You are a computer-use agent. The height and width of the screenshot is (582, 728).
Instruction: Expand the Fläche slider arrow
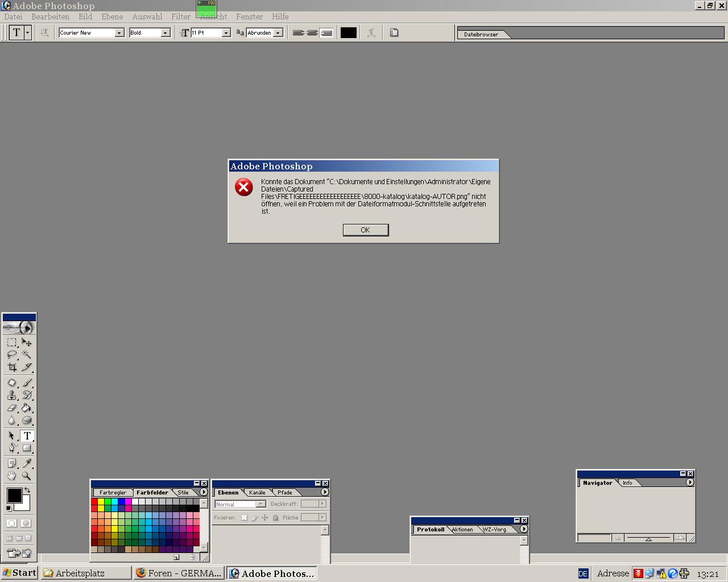[322, 517]
